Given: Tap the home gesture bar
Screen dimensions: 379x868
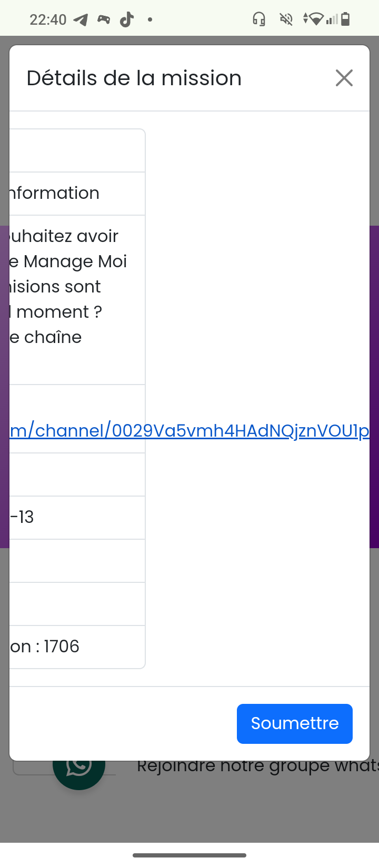Looking at the screenshot, I should pos(189,855).
